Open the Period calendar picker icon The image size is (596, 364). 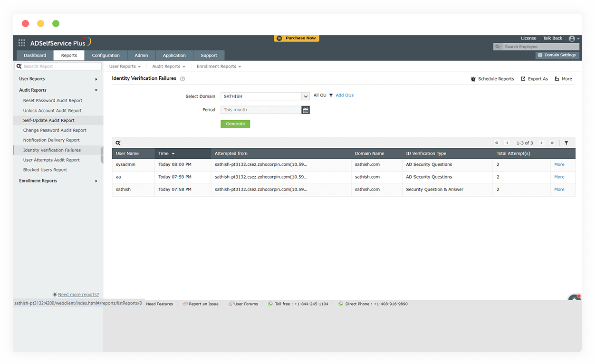click(306, 110)
